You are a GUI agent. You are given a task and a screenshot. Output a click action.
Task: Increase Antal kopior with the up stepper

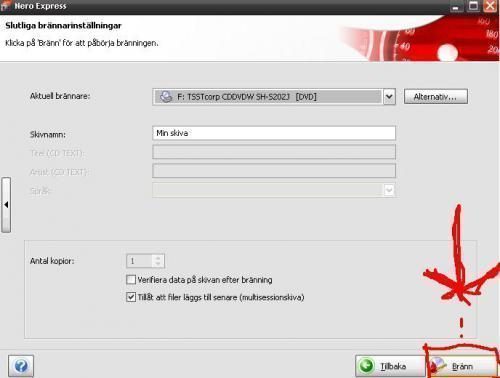tap(158, 258)
